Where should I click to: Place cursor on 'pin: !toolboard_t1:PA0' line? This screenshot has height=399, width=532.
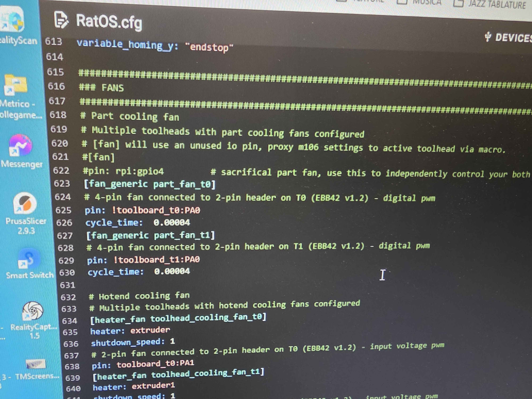[143, 260]
